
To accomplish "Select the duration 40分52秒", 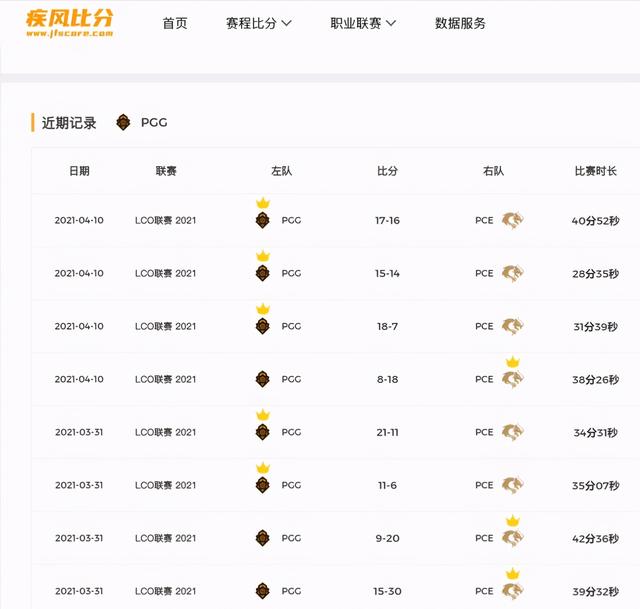I will 596,221.
